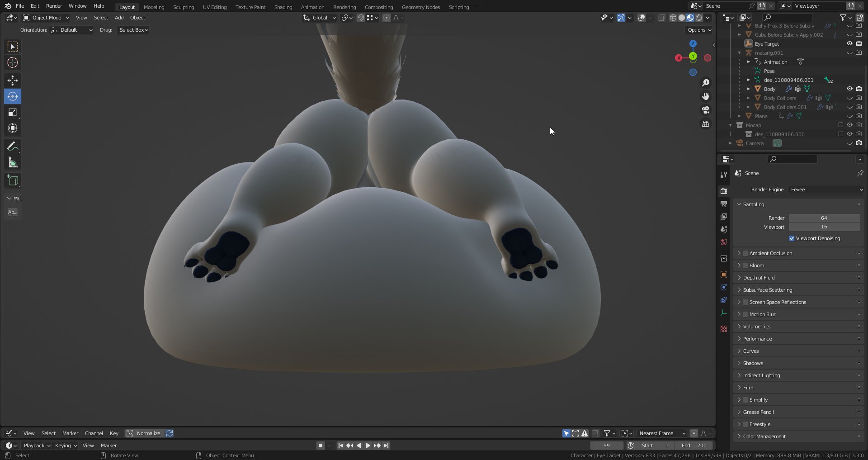
Task: Select the Measure tool
Action: pyautogui.click(x=13, y=161)
